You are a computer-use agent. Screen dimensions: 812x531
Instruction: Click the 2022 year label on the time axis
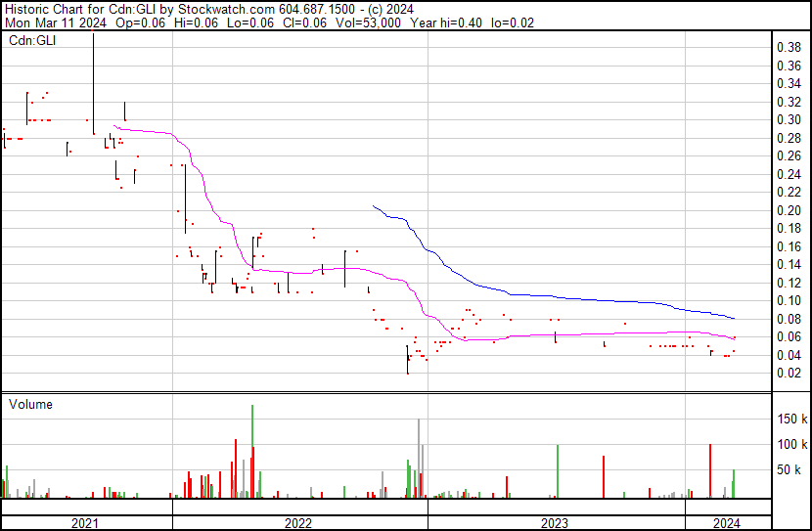coord(298,523)
